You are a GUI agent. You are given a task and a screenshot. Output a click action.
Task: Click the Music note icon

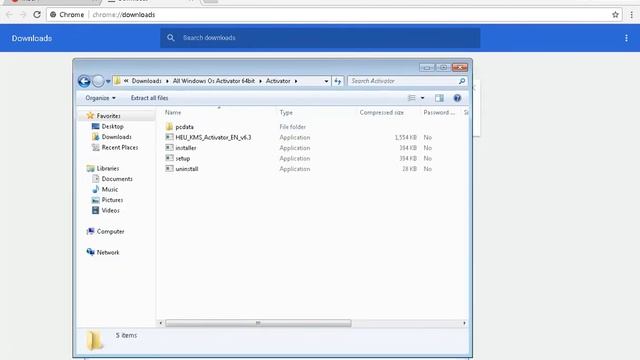[x=96, y=189]
